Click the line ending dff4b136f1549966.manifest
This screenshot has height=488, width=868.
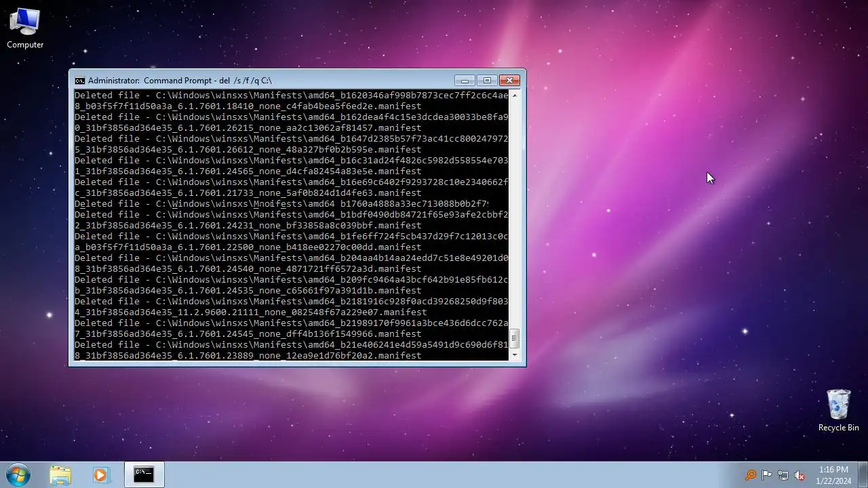coord(248,334)
